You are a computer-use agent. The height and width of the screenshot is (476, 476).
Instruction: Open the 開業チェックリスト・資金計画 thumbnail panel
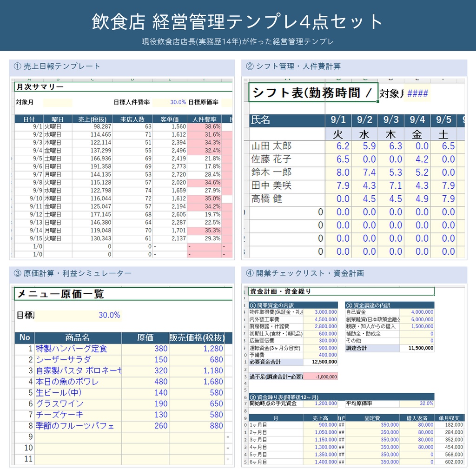click(354, 367)
